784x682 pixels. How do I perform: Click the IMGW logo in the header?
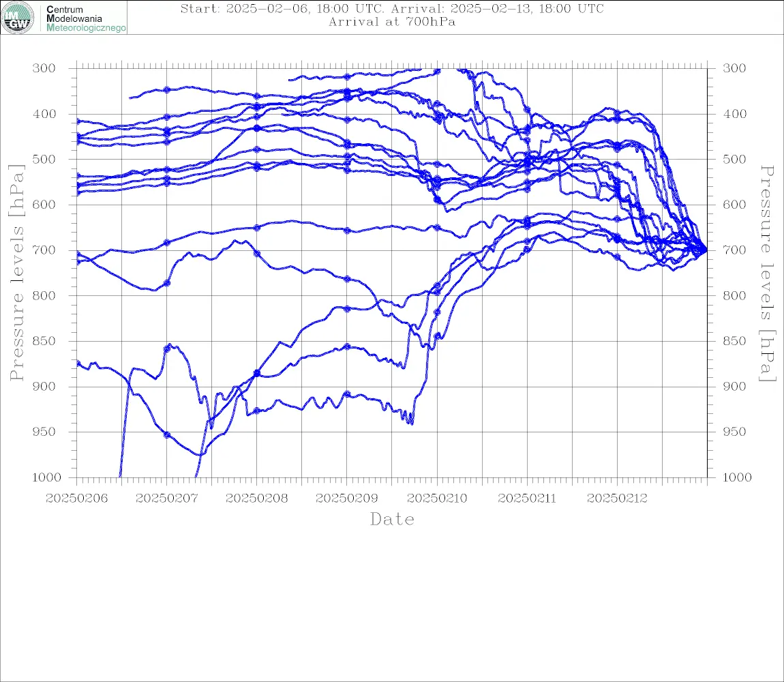pos(18,18)
